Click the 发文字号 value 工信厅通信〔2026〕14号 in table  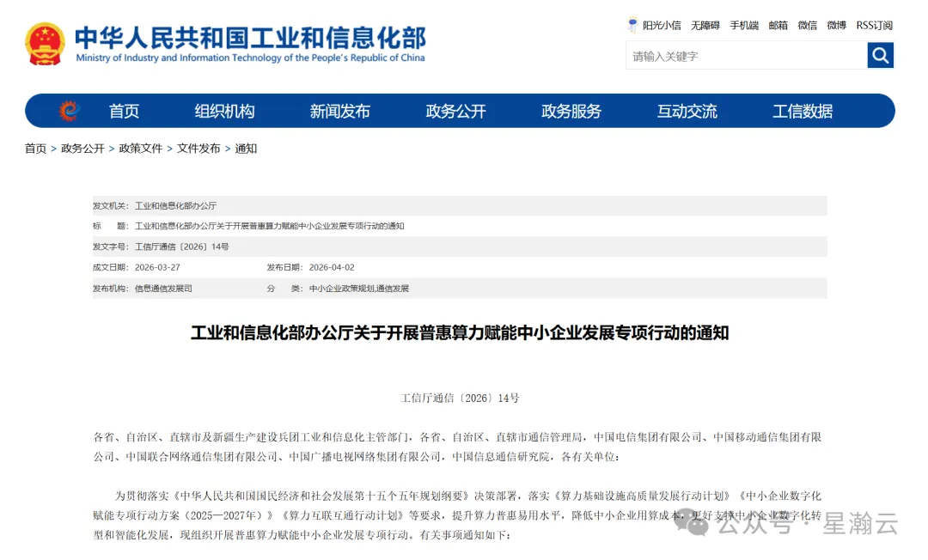(181, 247)
